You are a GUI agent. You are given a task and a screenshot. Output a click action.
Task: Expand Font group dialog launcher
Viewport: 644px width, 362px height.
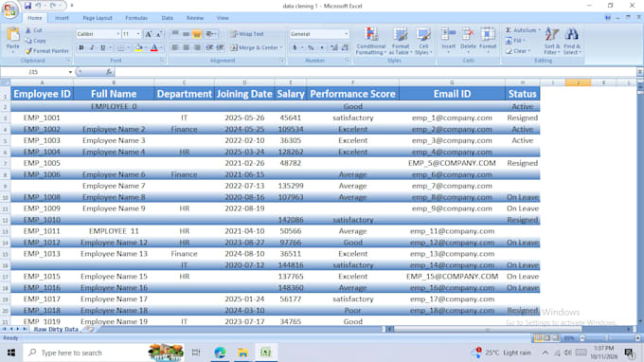162,61
